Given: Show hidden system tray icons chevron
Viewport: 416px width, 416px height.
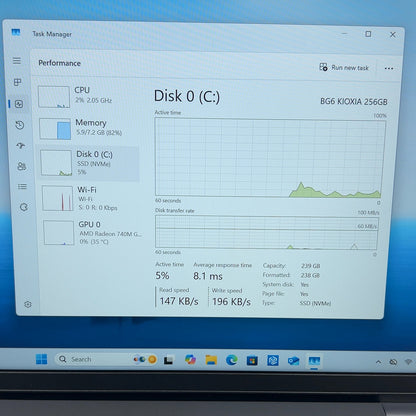Looking at the screenshot, I should (x=378, y=362).
